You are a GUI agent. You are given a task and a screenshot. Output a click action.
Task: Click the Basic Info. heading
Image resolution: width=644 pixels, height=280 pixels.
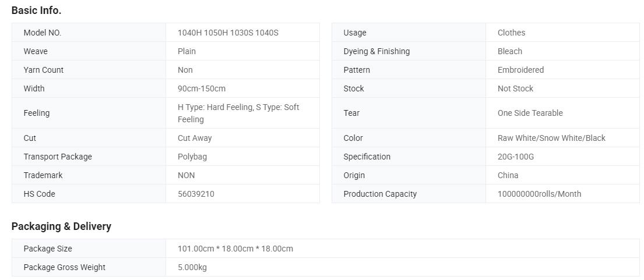tap(36, 10)
